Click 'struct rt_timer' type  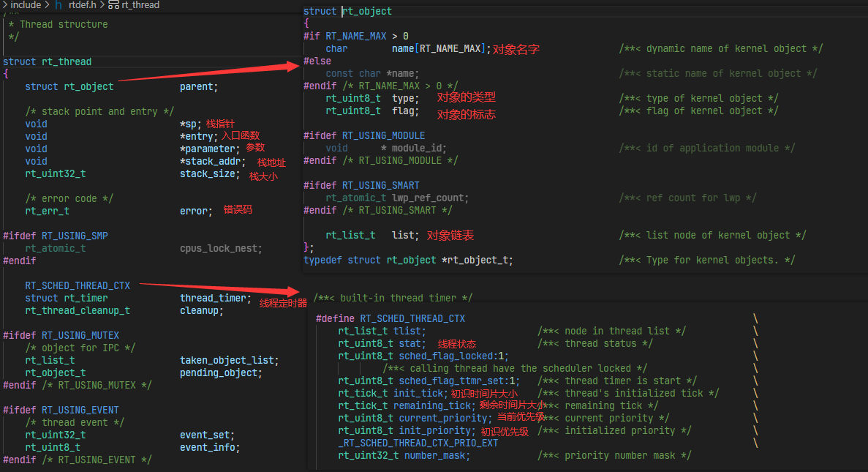67,298
